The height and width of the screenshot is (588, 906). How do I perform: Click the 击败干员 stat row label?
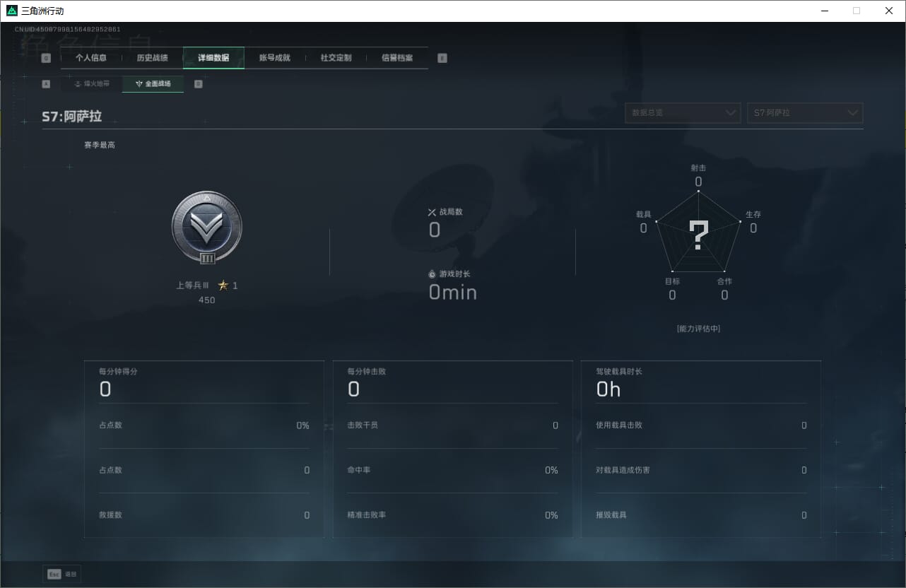[x=363, y=425]
